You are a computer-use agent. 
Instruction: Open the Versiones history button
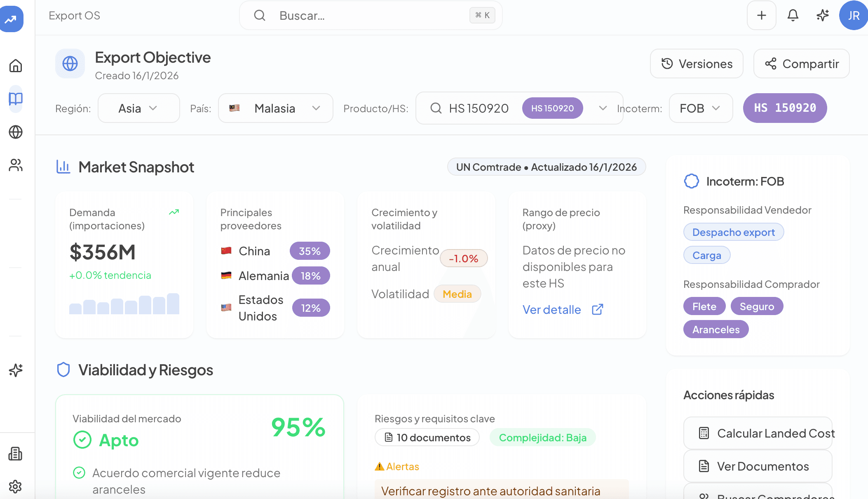(697, 64)
